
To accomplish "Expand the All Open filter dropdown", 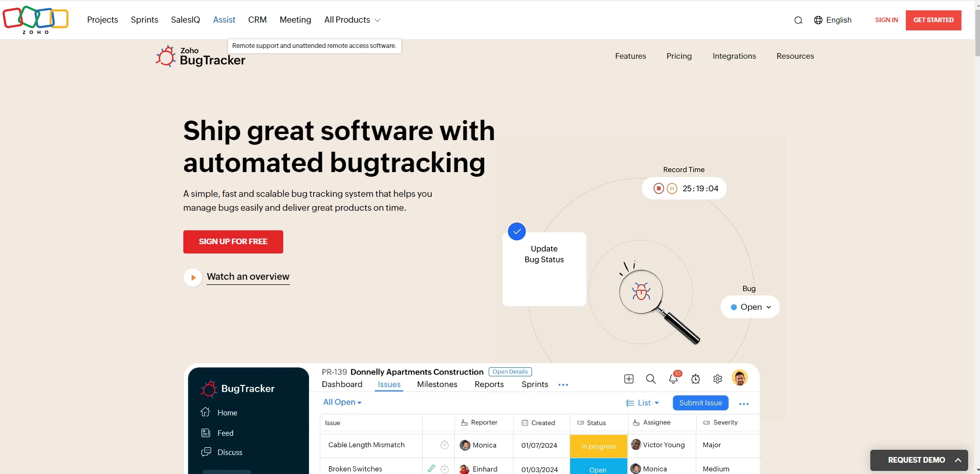I will coord(342,402).
